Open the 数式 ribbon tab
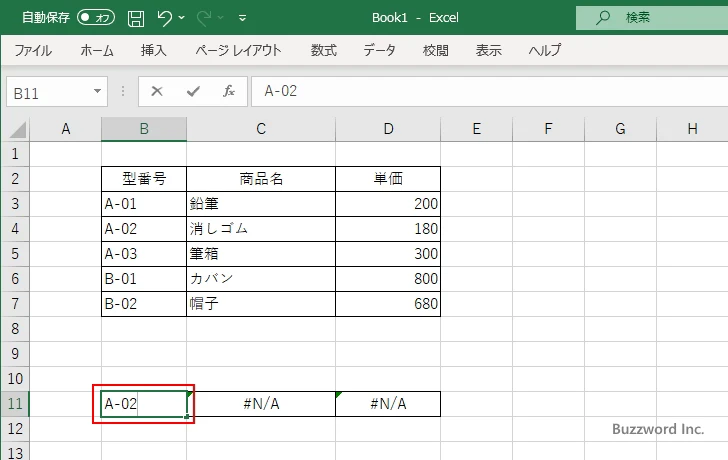 tap(324, 50)
